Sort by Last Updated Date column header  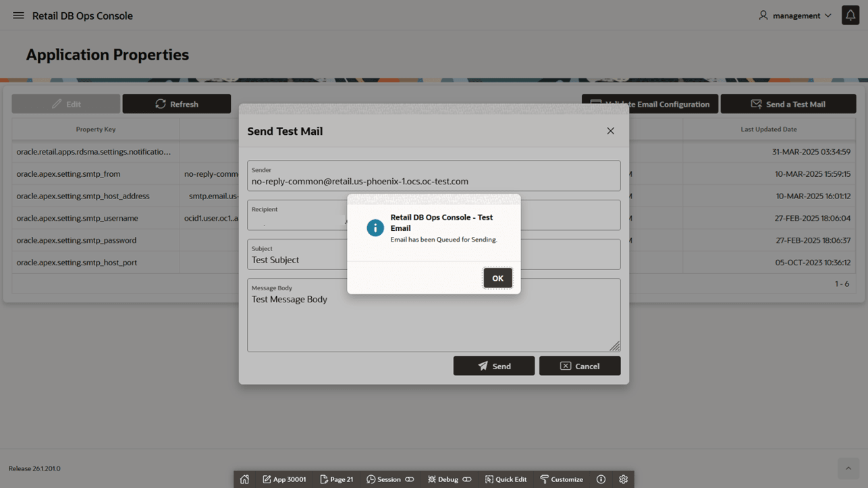pos(769,129)
